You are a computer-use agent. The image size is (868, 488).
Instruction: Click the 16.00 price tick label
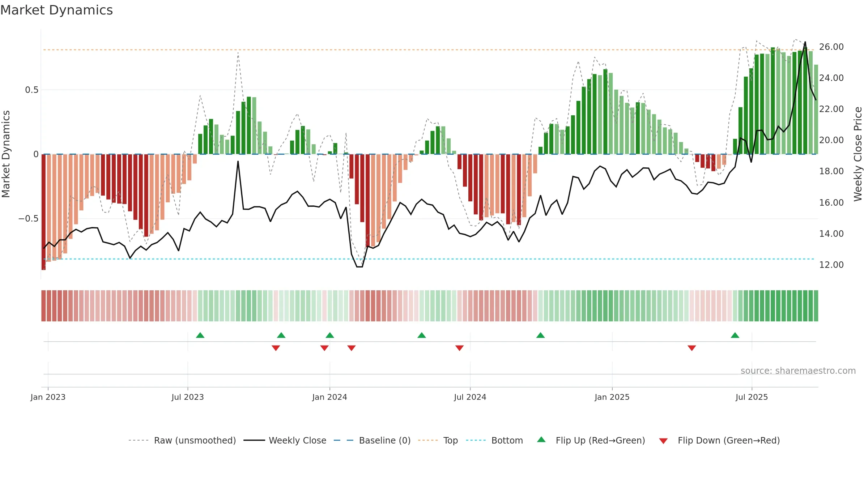pyautogui.click(x=831, y=203)
